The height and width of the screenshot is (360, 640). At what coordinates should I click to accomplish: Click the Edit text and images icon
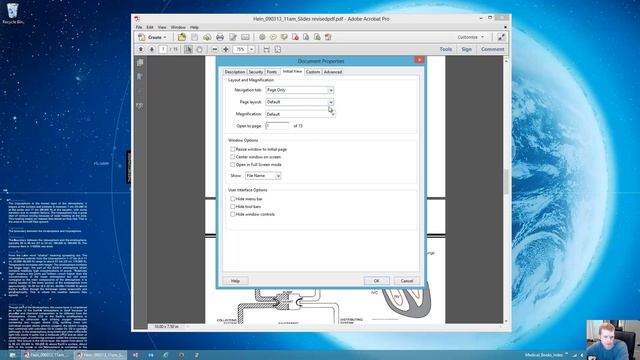click(x=233, y=37)
